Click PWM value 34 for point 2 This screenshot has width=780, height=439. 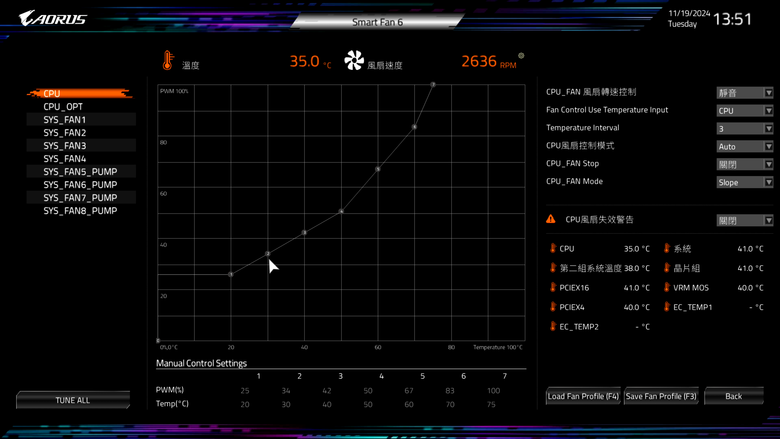coord(286,391)
